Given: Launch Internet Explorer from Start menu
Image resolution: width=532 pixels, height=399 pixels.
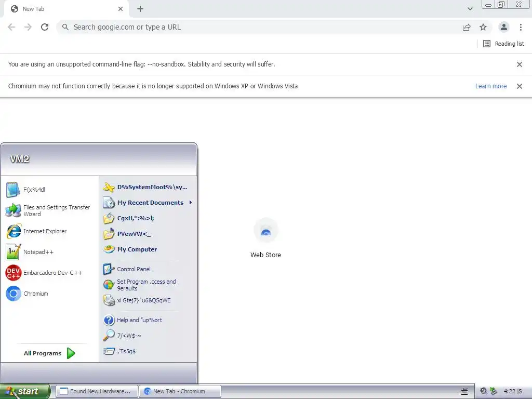Looking at the screenshot, I should (x=49, y=231).
